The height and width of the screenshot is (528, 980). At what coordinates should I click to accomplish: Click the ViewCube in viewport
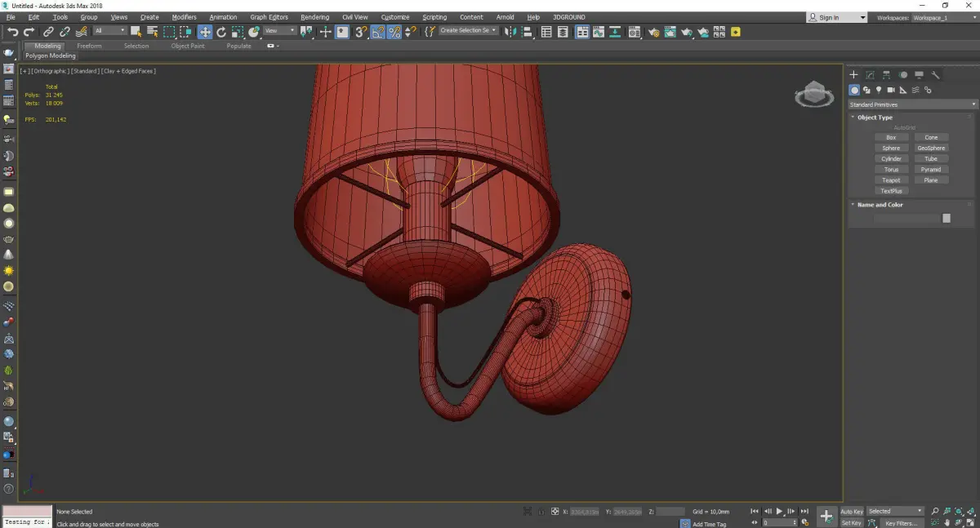[814, 95]
